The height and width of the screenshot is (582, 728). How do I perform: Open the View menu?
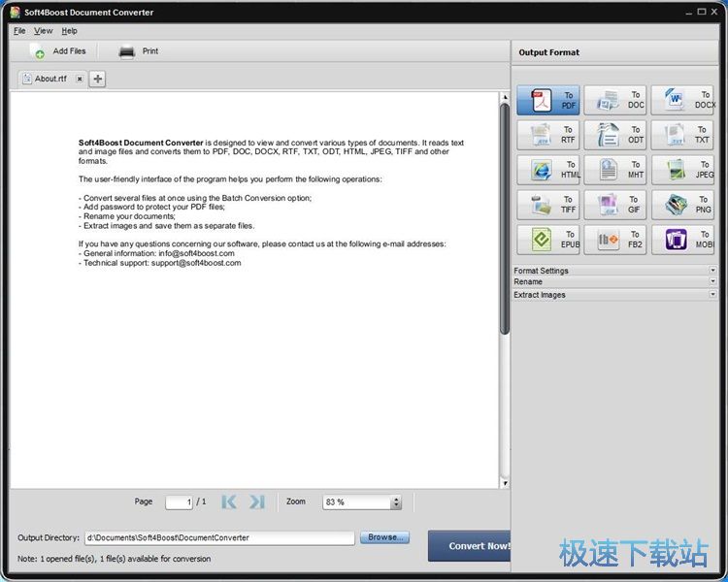[43, 31]
